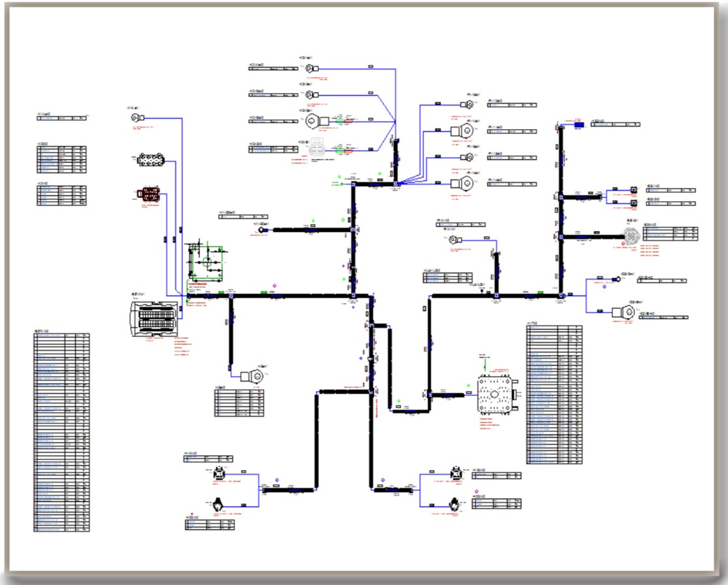728x585 pixels.
Task: Select the long pin table on the right
Action: [x=554, y=394]
